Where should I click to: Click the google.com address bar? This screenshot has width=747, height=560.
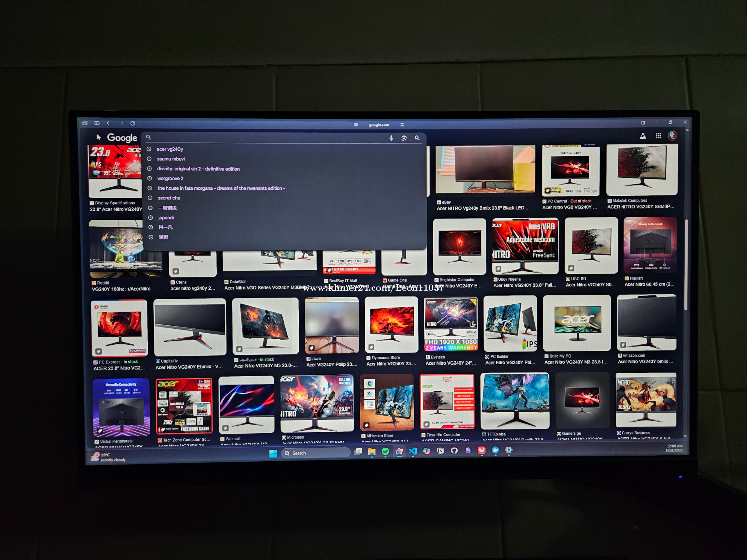(379, 125)
